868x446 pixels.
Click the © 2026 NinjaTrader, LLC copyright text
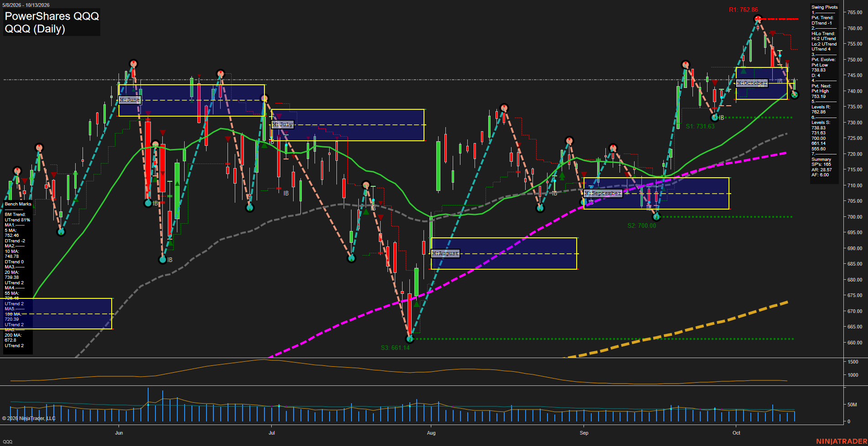click(29, 418)
